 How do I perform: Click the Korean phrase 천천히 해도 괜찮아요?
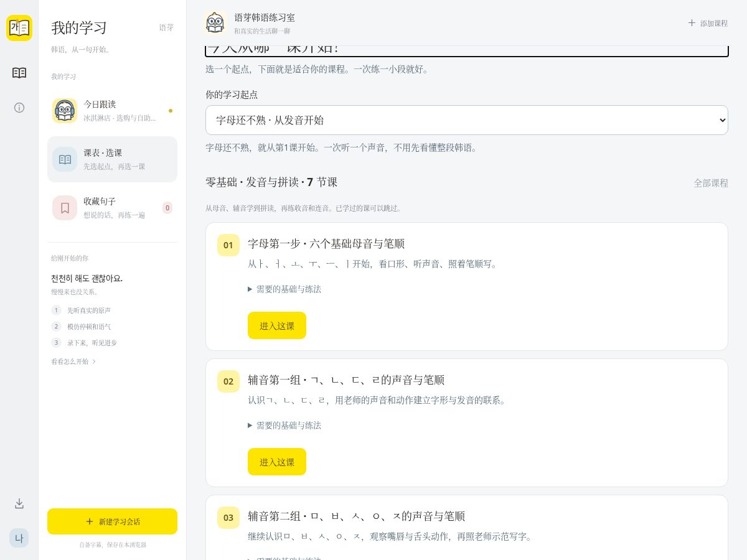(87, 278)
